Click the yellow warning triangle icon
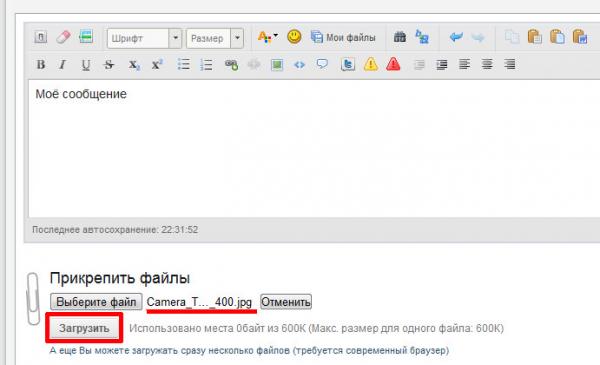 371,64
